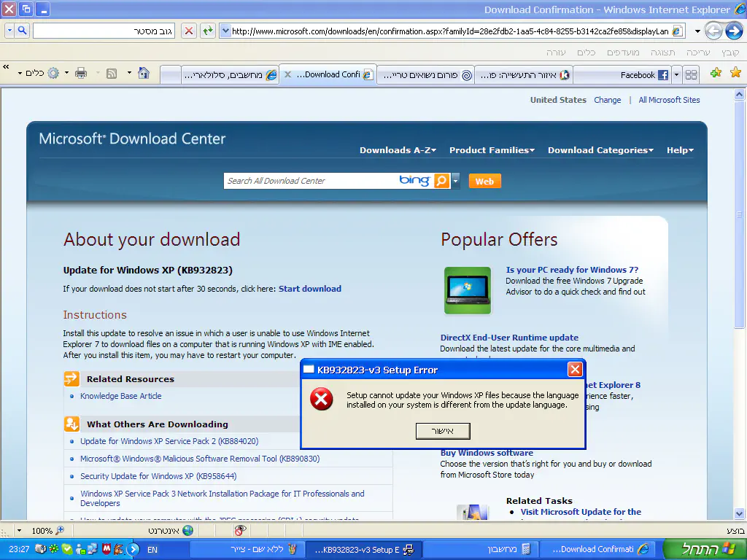Click the Start download link
Viewport: 747px width, 560px height.
pyautogui.click(x=309, y=289)
